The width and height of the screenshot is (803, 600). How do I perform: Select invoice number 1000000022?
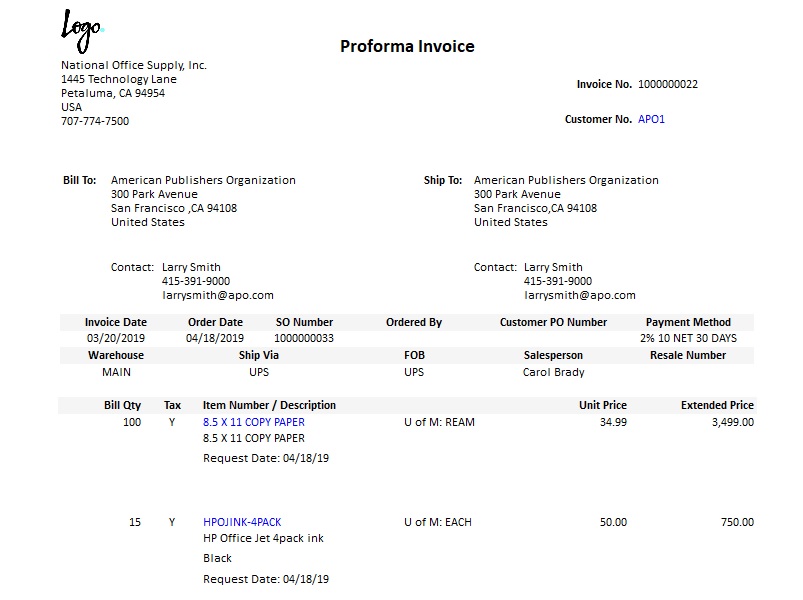click(x=667, y=84)
